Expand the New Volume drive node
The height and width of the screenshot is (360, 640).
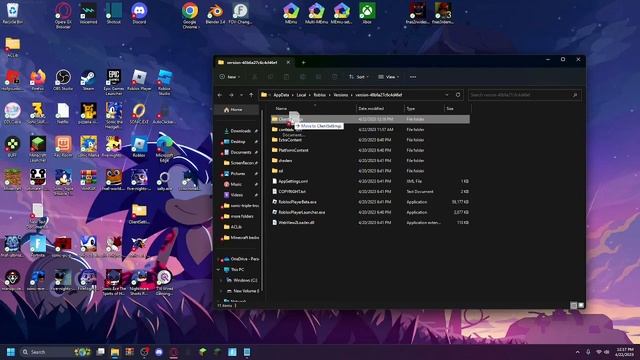[x=222, y=291]
